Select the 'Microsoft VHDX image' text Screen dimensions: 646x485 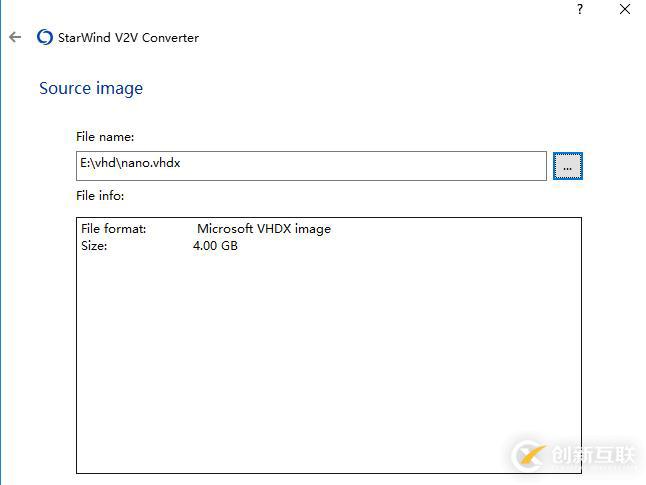[x=264, y=229]
